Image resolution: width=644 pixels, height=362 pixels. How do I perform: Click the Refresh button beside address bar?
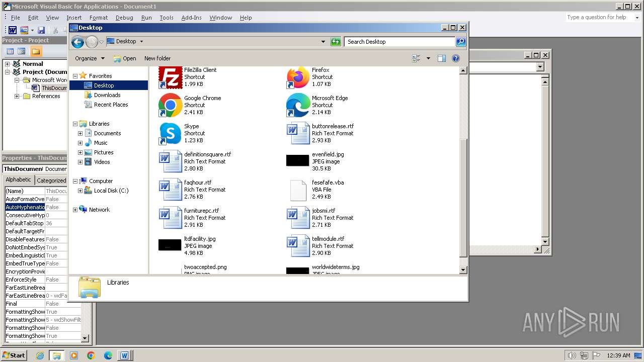pyautogui.click(x=336, y=42)
